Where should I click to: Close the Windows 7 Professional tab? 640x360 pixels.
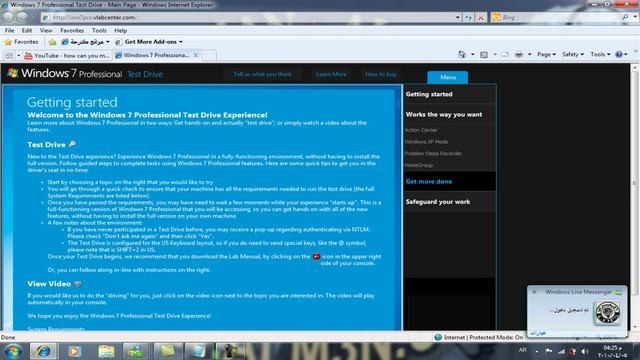[196, 56]
